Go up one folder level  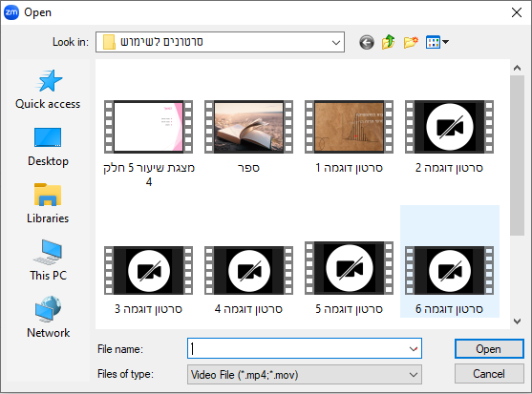(x=389, y=42)
